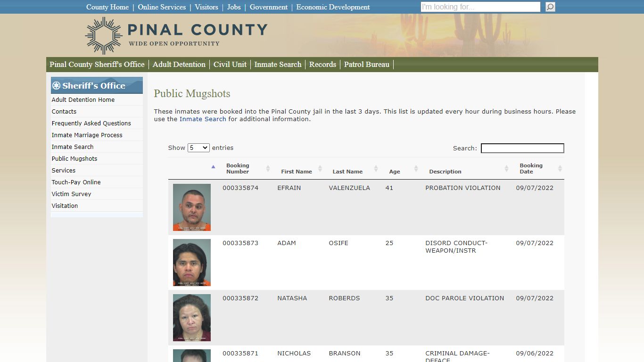Image resolution: width=644 pixels, height=362 pixels.
Task: Click the last name BRANSON
Action: [345, 353]
